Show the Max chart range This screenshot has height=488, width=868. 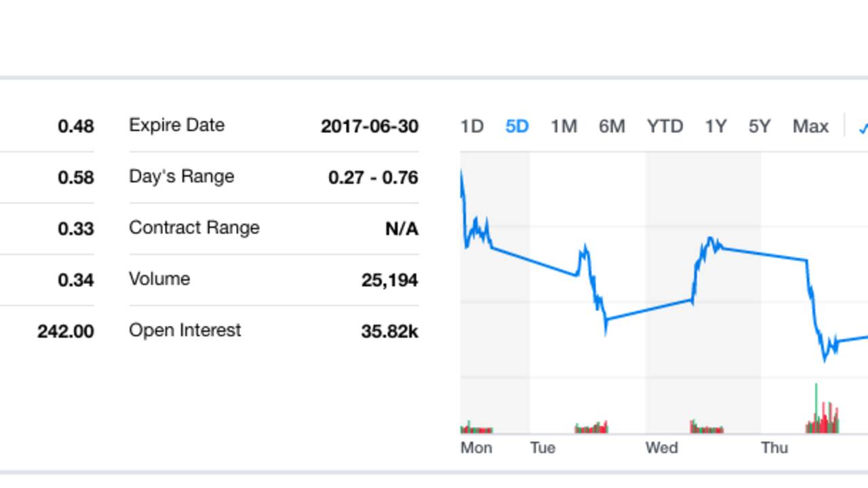(810, 127)
